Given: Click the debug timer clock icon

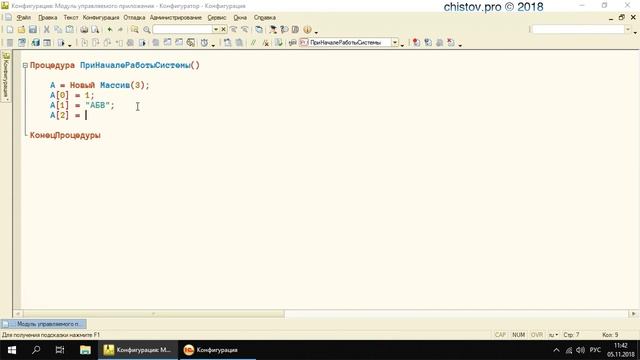Looking at the screenshot, I should click(204, 42).
